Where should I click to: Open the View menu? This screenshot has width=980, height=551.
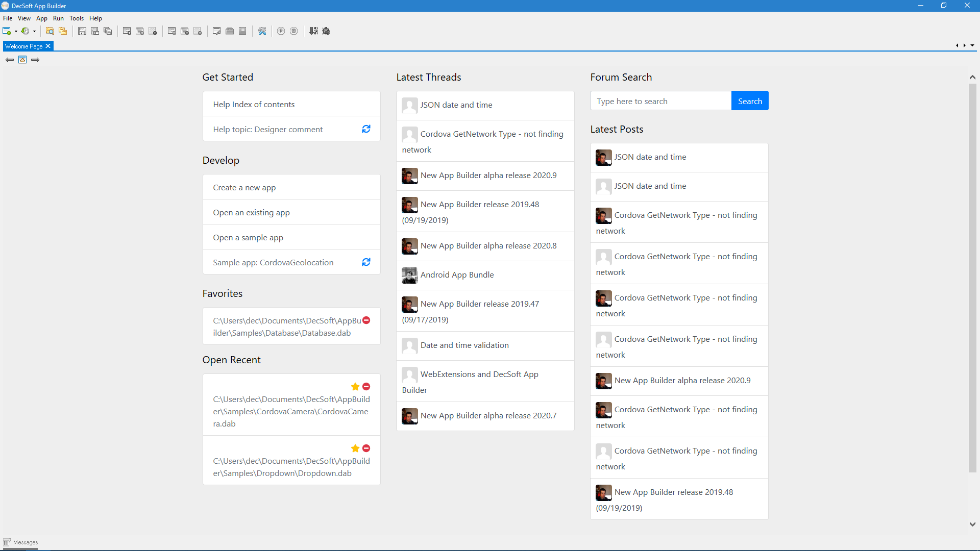click(x=24, y=18)
